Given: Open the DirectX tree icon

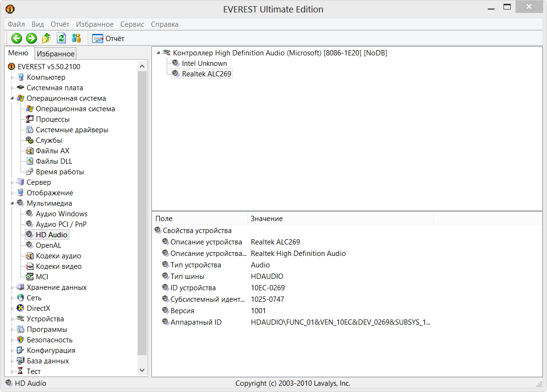Looking at the screenshot, I should [21, 308].
